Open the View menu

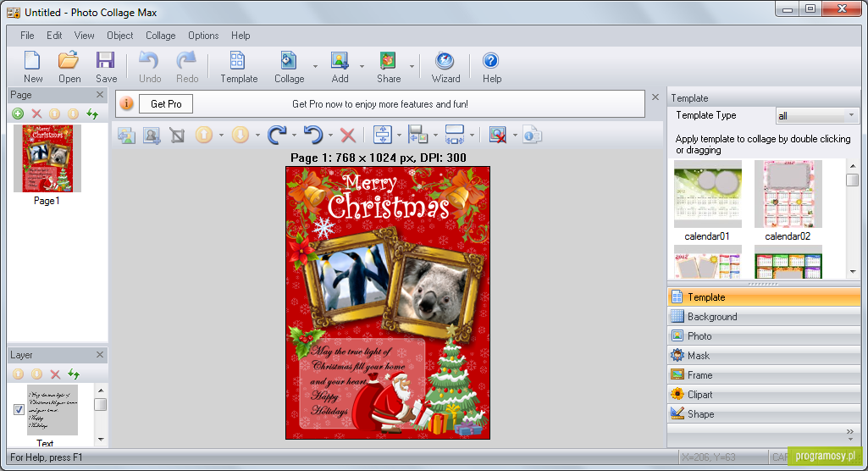pyautogui.click(x=84, y=36)
